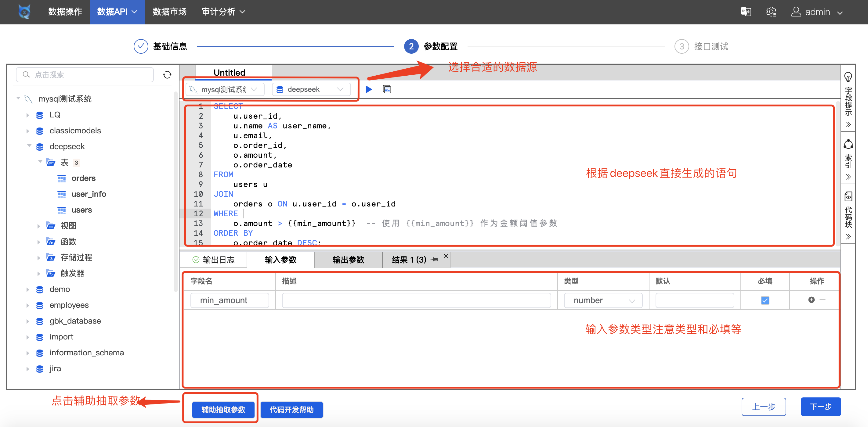Close the 结果 1 (3) tab
The image size is (868, 427).
pos(446,256)
